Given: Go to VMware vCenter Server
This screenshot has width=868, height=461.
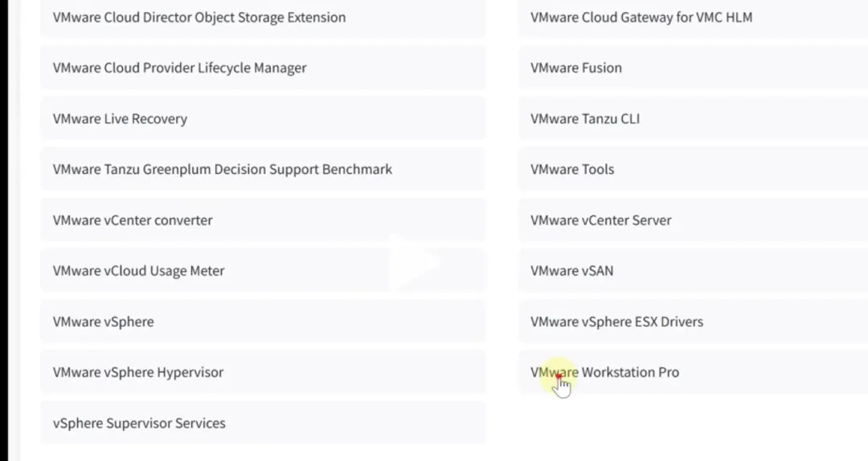Looking at the screenshot, I should tap(600, 220).
